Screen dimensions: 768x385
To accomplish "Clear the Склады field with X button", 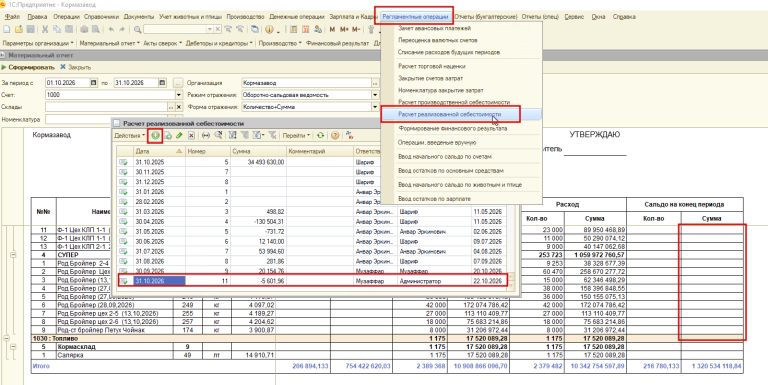I will click(179, 106).
